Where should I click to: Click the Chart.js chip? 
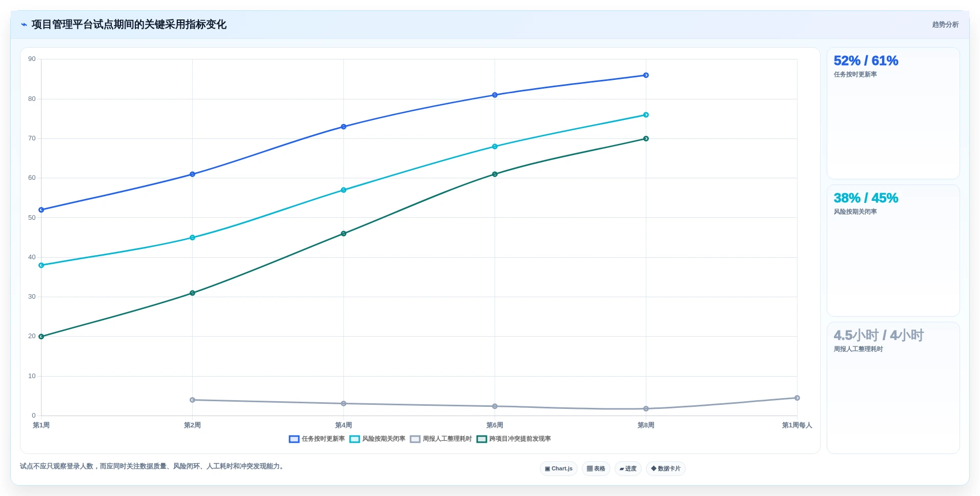point(559,469)
